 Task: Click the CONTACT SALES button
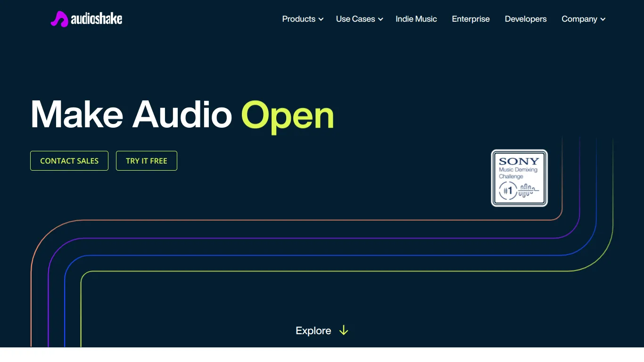(x=69, y=161)
